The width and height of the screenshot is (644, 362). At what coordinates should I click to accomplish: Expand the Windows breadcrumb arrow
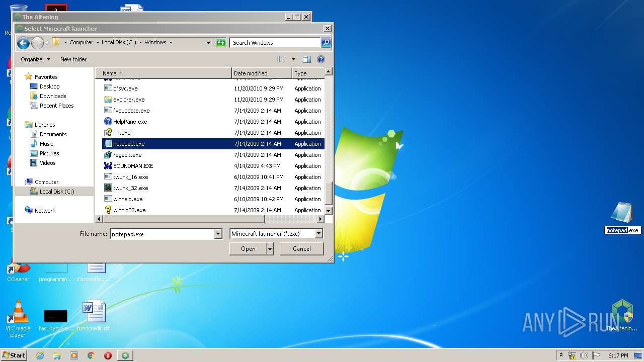pyautogui.click(x=171, y=43)
